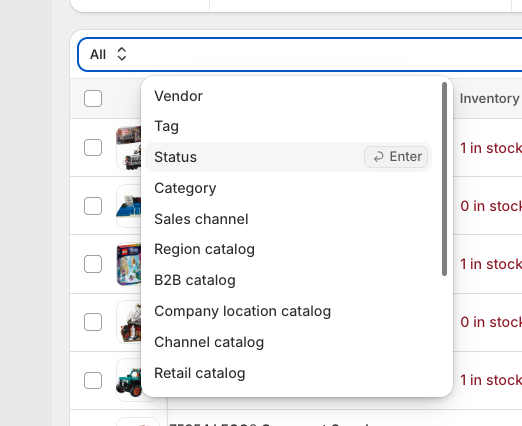Screen dimensions: 522x426
Task: Click '1 in stock' beside teal truck product
Action: pyautogui.click(x=491, y=380)
